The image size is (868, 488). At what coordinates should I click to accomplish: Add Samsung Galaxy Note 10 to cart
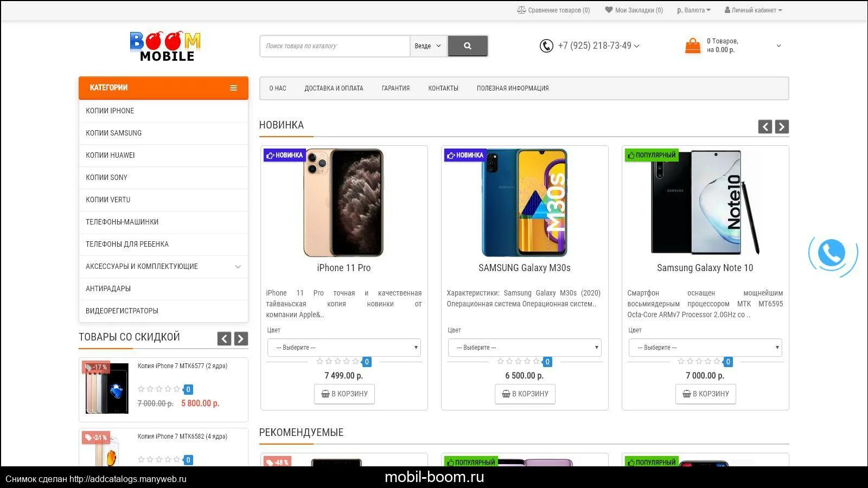click(705, 394)
